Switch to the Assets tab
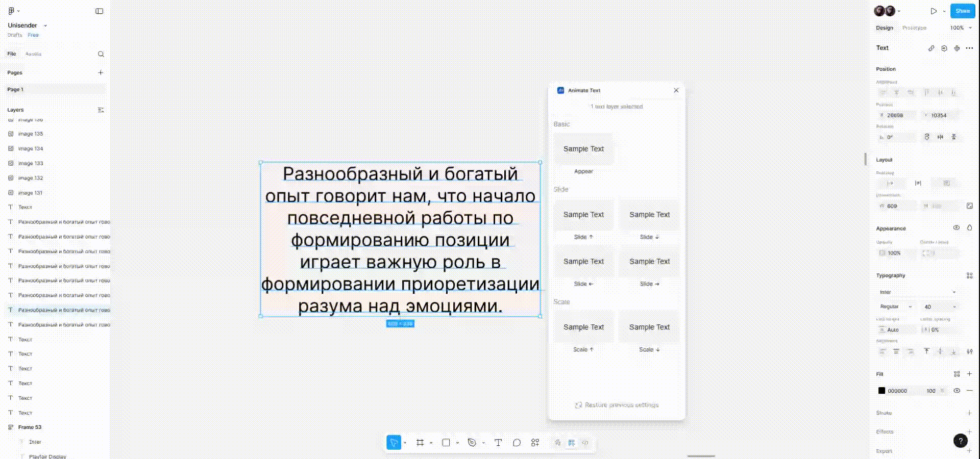The width and height of the screenshot is (980, 459). click(33, 54)
